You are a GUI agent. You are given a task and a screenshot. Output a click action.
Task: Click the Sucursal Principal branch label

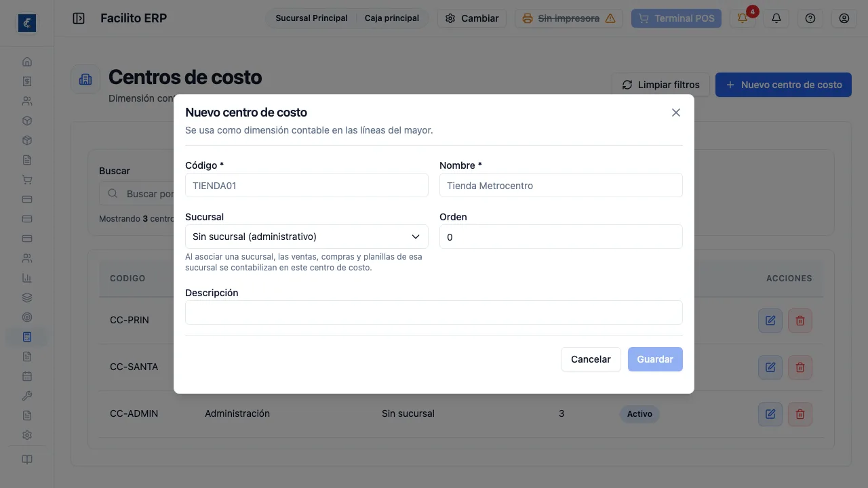tap(311, 18)
